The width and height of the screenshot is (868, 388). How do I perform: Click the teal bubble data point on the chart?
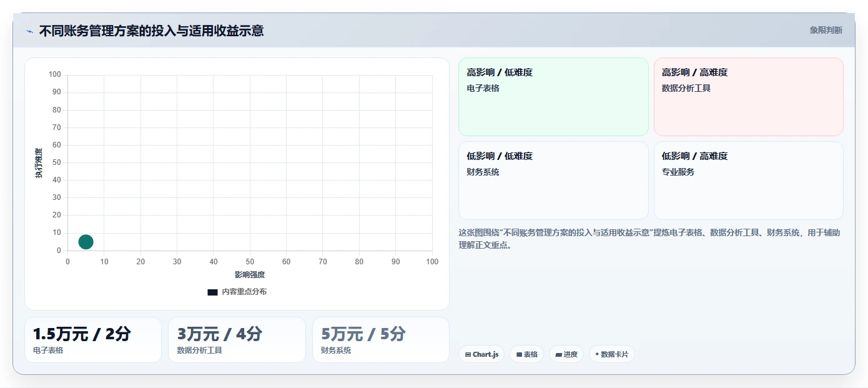86,242
